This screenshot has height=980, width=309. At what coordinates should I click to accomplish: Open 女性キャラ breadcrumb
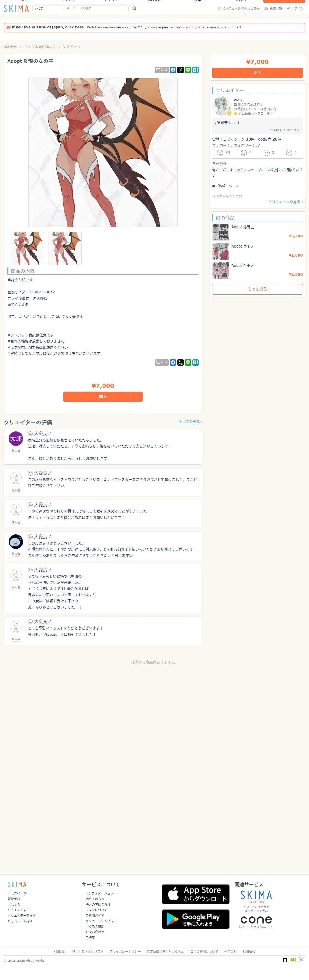click(x=72, y=46)
